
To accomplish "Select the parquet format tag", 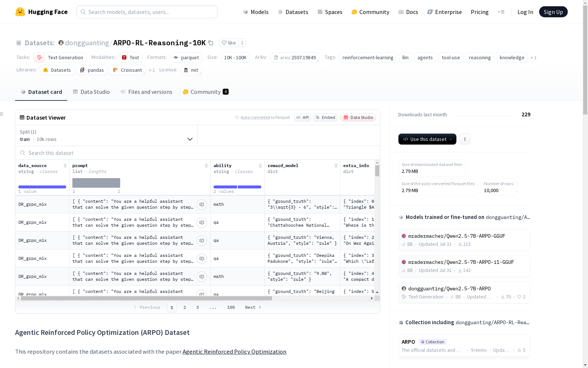I will [186, 58].
